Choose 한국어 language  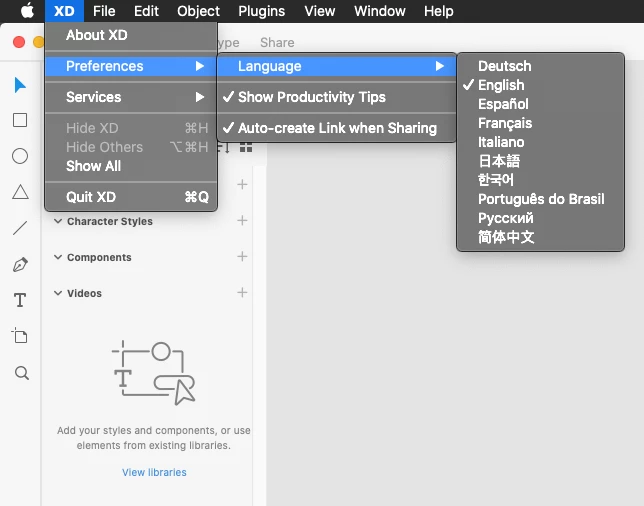(x=540, y=180)
